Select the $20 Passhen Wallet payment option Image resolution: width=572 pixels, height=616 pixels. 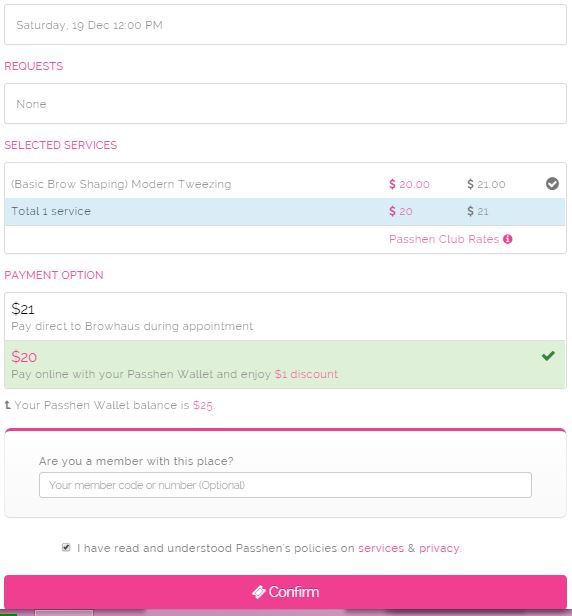click(x=285, y=365)
